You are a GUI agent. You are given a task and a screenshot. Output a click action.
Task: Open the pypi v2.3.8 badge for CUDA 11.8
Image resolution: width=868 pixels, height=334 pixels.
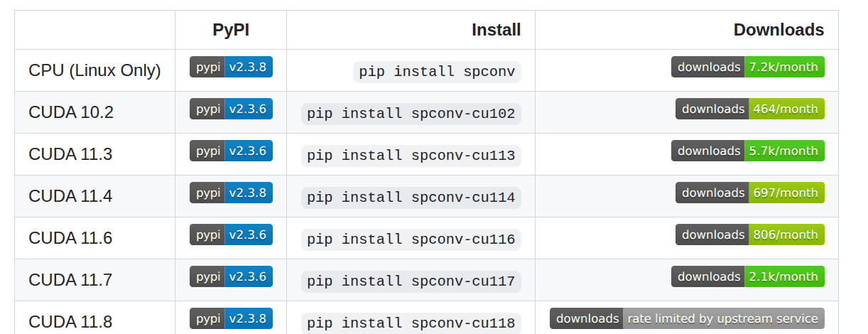[x=231, y=318]
